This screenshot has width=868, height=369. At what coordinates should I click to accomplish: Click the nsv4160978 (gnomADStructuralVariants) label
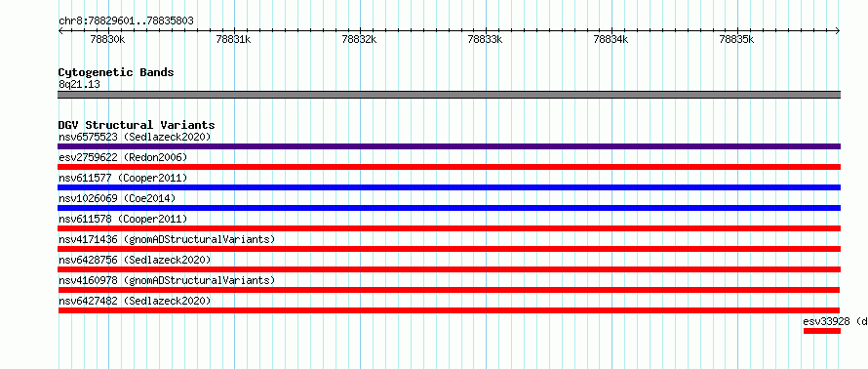click(x=167, y=280)
